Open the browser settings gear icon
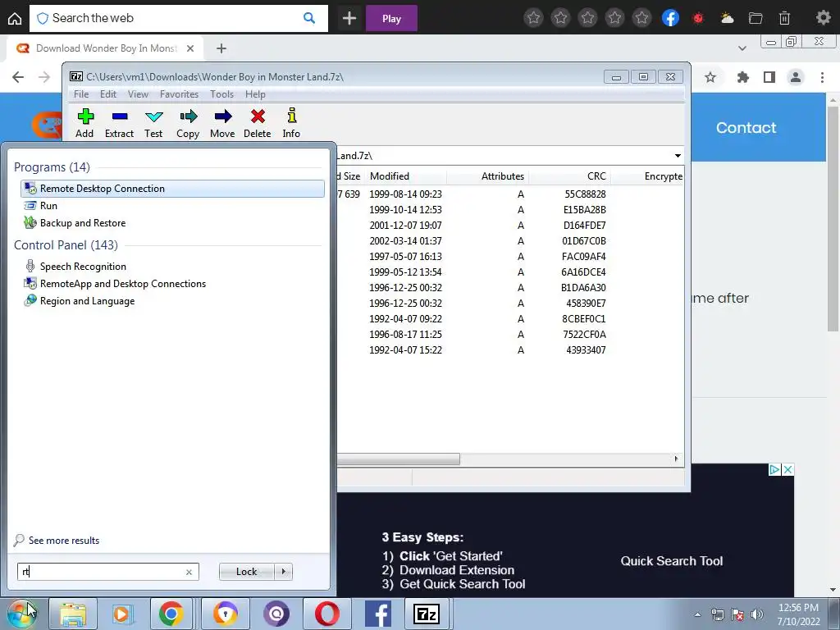Screen dimensions: 840x630 823,18
